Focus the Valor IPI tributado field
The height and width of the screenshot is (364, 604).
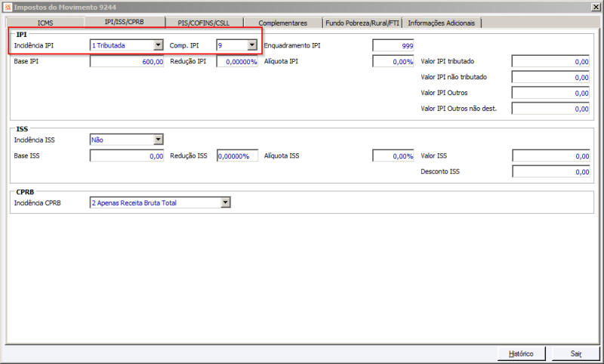tap(551, 61)
